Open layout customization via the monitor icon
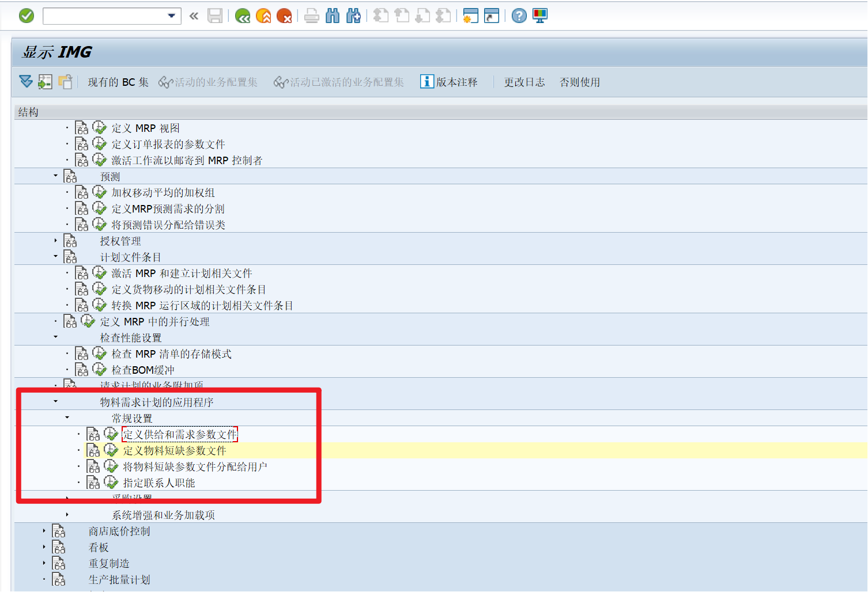This screenshot has height=592, width=868. (539, 16)
